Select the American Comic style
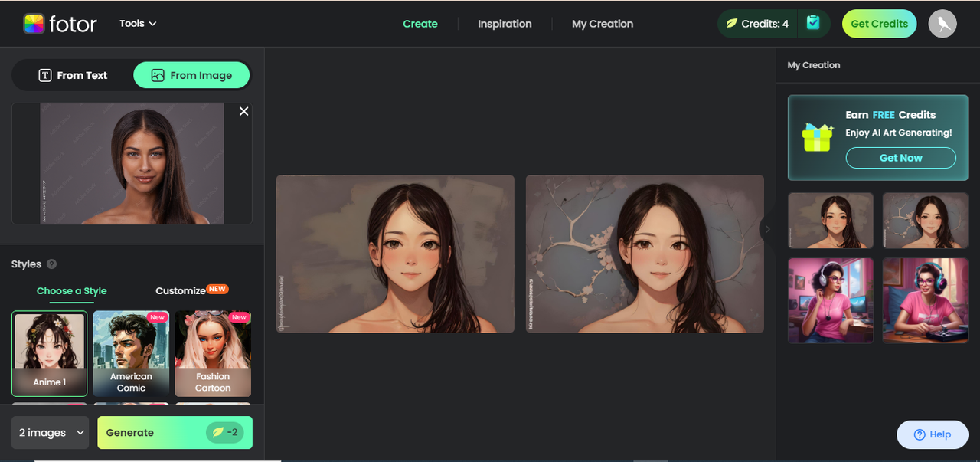980x462 pixels. coord(131,353)
